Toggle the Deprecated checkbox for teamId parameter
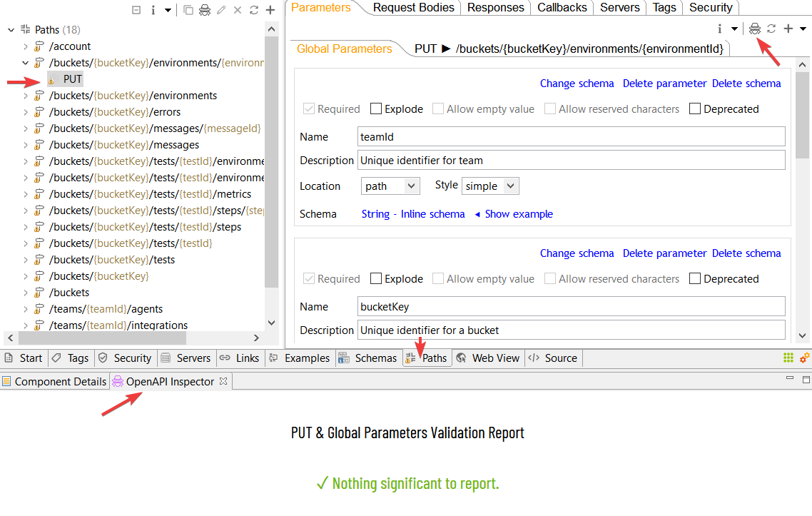This screenshot has width=812, height=516. tap(695, 108)
